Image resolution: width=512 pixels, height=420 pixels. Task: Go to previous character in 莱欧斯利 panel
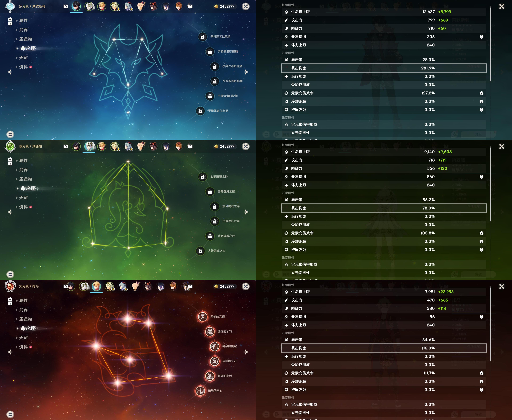[x=10, y=72]
